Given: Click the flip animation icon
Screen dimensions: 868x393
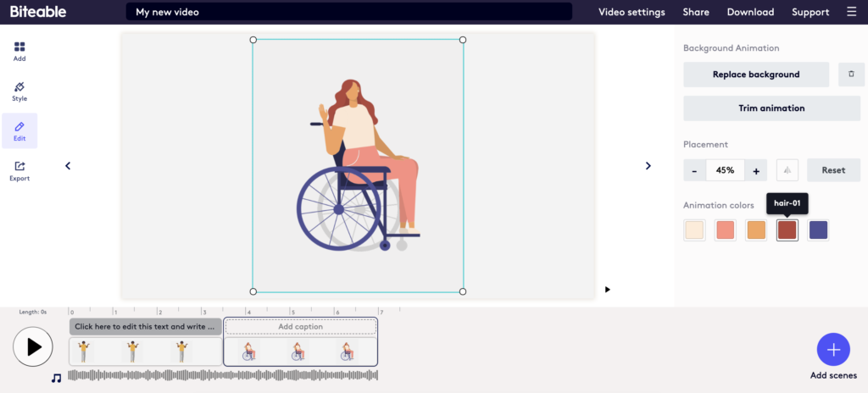Looking at the screenshot, I should click(787, 170).
